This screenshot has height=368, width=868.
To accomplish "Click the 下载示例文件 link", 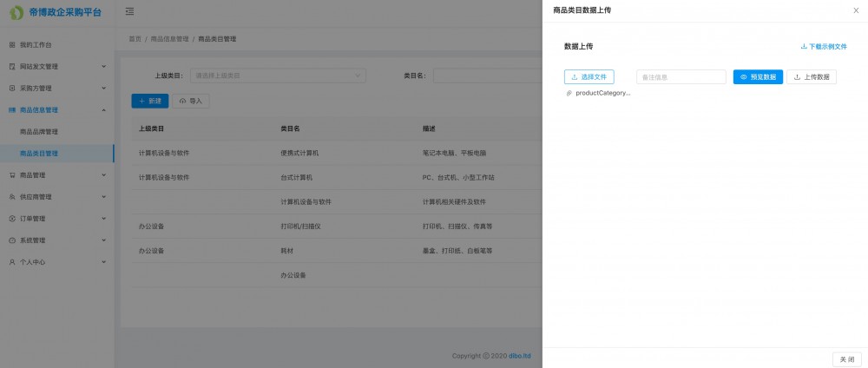I will (824, 47).
